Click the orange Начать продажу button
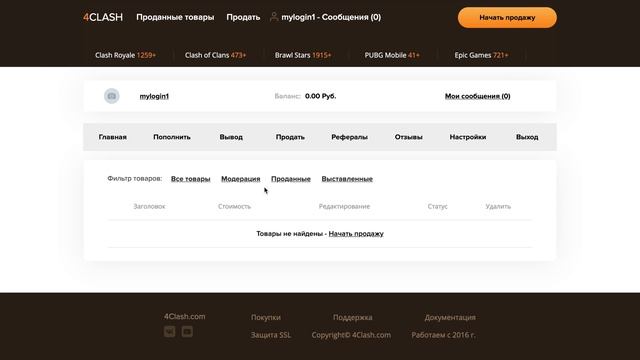Viewport: 640px width, 360px height. pyautogui.click(x=507, y=18)
